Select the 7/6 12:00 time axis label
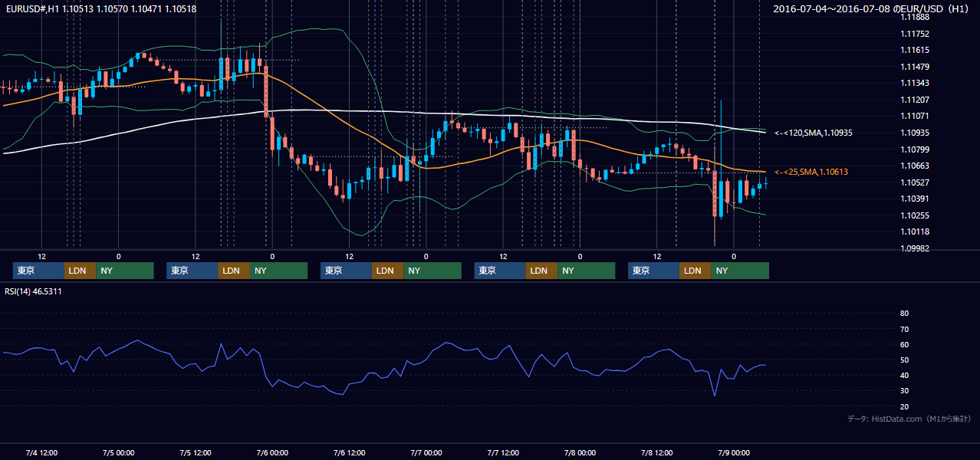 (x=349, y=452)
